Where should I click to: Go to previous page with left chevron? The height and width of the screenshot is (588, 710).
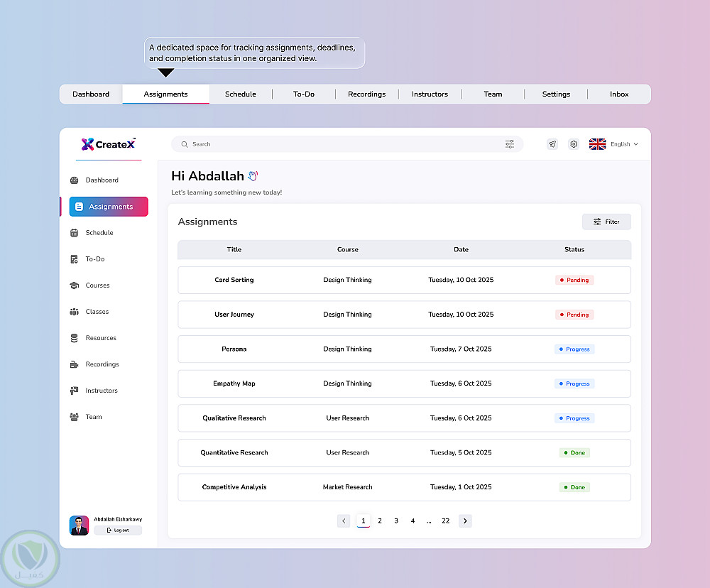(344, 521)
